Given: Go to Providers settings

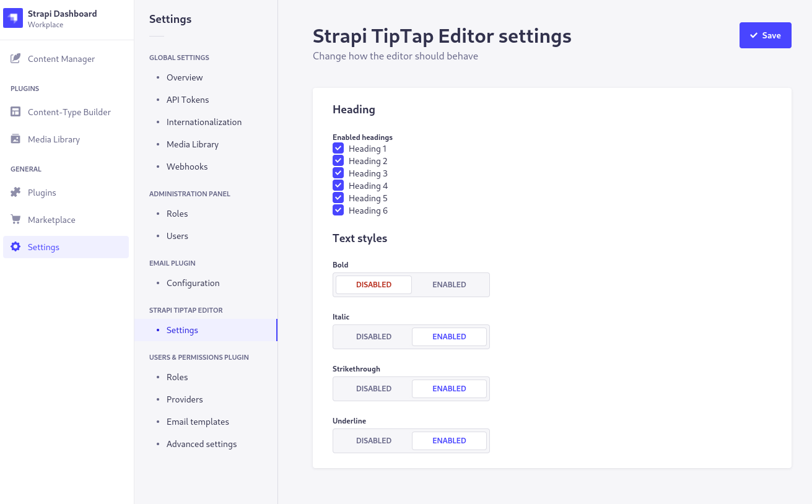Looking at the screenshot, I should (185, 399).
